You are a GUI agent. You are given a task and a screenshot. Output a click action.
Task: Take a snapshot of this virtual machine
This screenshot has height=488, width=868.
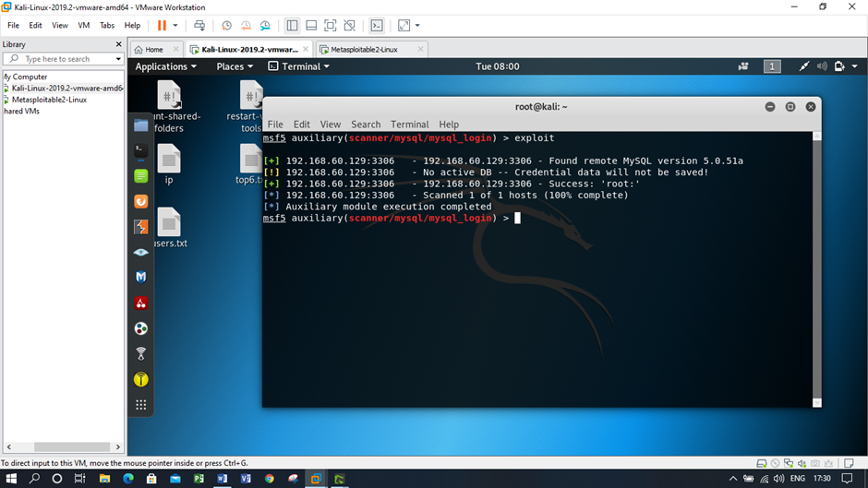226,26
